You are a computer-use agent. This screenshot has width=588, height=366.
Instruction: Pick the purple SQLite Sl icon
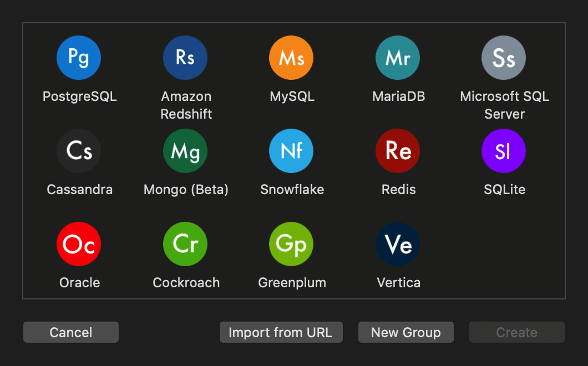point(504,151)
